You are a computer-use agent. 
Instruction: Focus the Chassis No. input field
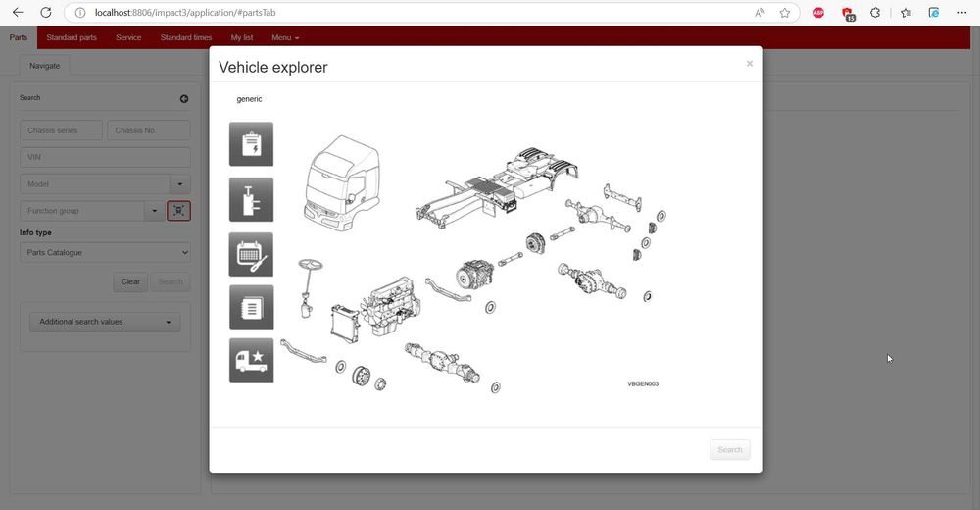click(149, 130)
